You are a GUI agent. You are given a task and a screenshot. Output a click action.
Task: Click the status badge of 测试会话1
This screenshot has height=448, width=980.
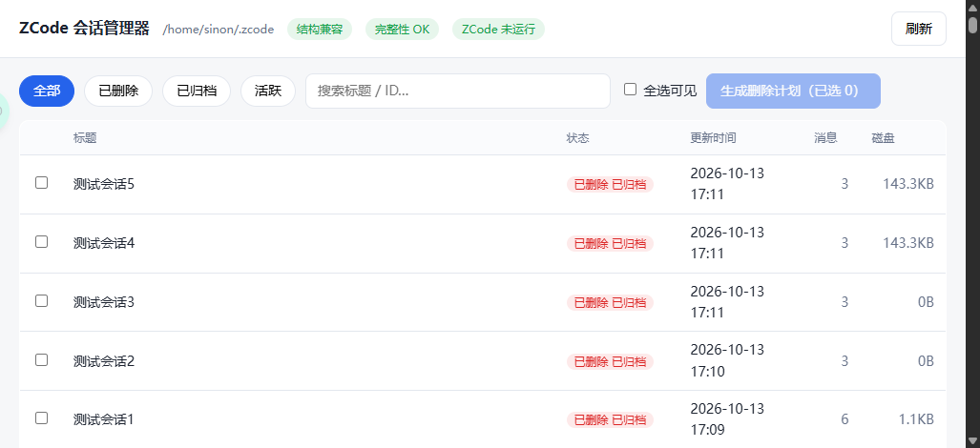pyautogui.click(x=610, y=420)
